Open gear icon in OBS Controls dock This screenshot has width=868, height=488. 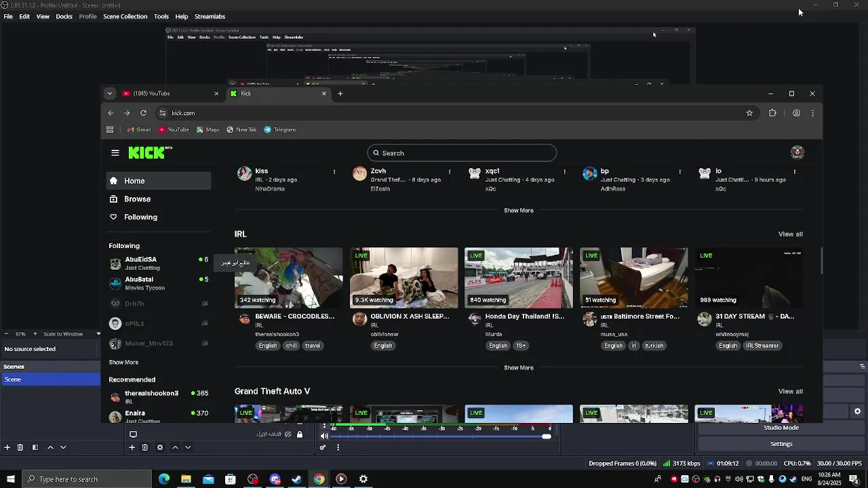(x=857, y=411)
